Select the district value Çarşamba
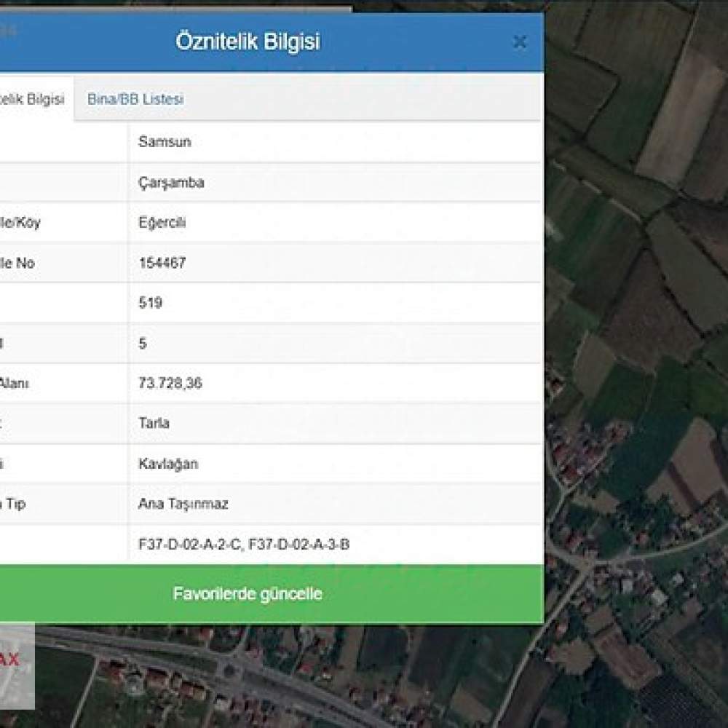Screen dimensions: 728x728 (x=171, y=183)
